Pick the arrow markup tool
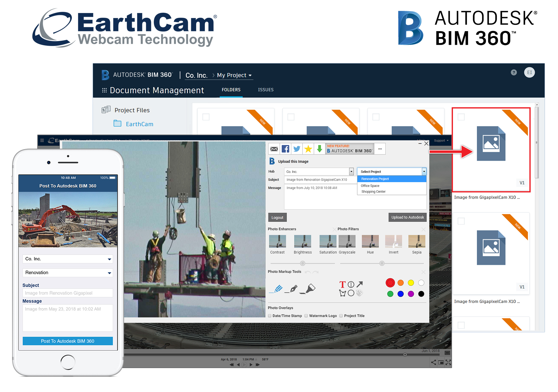This screenshot has height=392, width=558. [x=360, y=284]
